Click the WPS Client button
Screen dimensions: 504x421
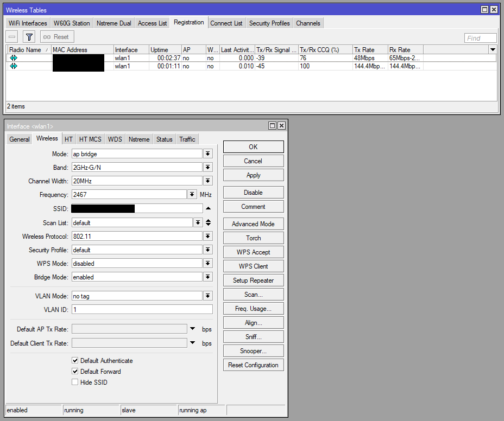click(253, 266)
